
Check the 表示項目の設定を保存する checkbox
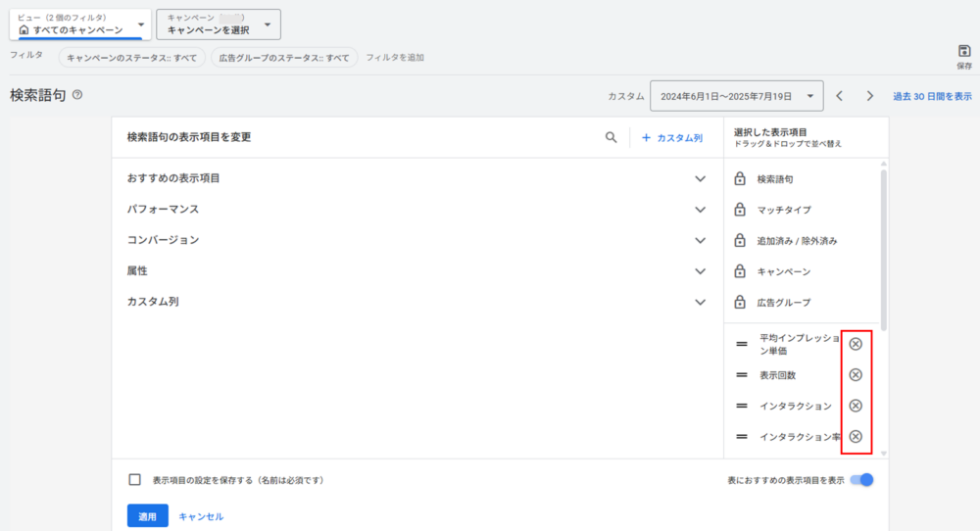tap(135, 480)
